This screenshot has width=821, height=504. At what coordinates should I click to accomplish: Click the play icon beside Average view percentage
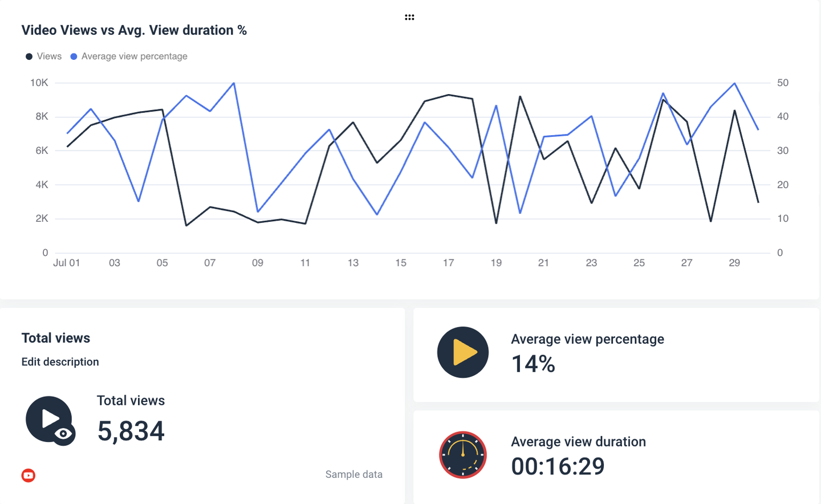pos(462,352)
